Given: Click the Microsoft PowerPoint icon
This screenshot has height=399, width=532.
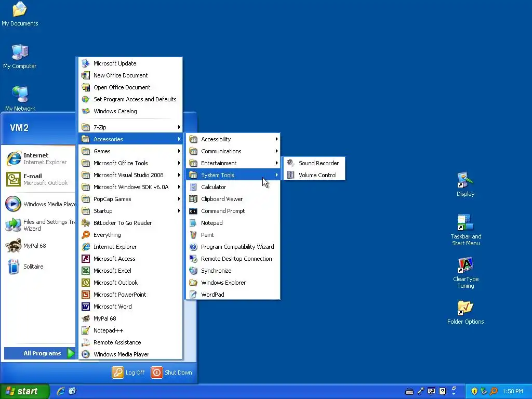Looking at the screenshot, I should pos(86,295).
